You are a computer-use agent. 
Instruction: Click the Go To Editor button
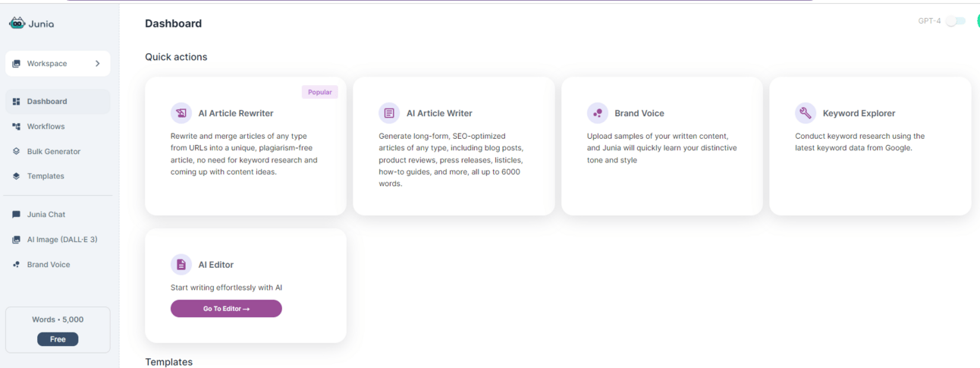tap(226, 309)
